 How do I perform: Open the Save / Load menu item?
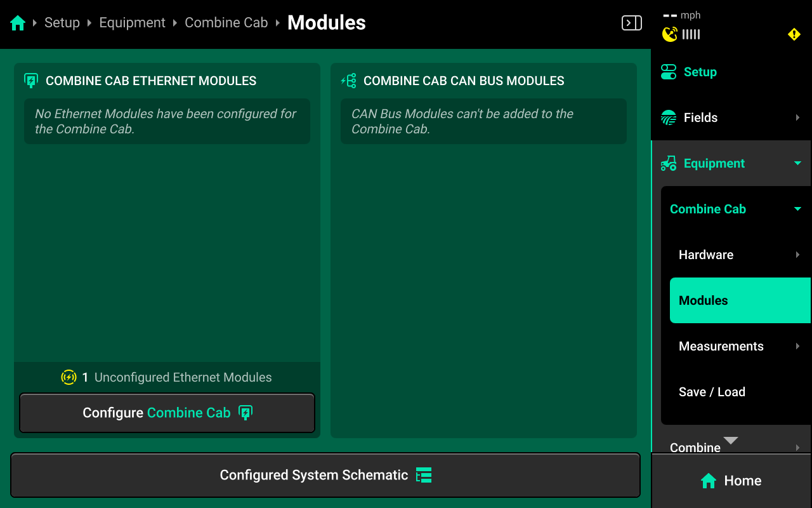[x=712, y=392]
